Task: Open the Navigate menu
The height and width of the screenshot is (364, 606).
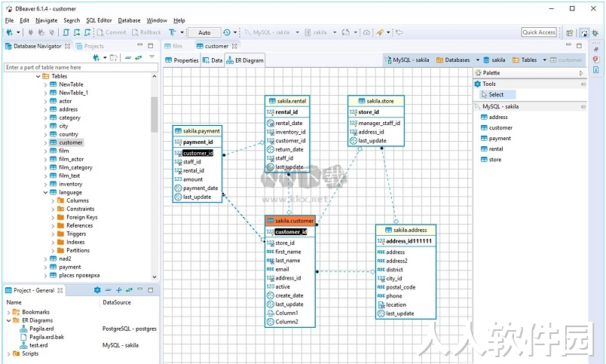Action: [47, 20]
